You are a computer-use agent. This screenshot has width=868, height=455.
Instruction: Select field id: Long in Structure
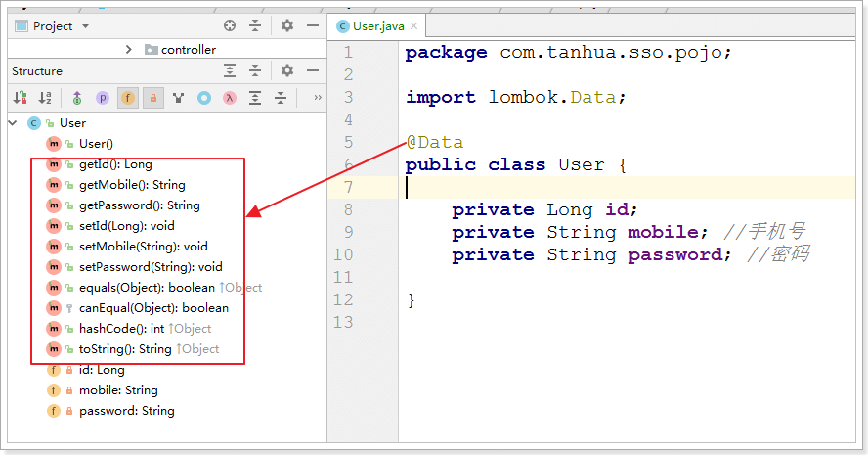click(x=102, y=370)
